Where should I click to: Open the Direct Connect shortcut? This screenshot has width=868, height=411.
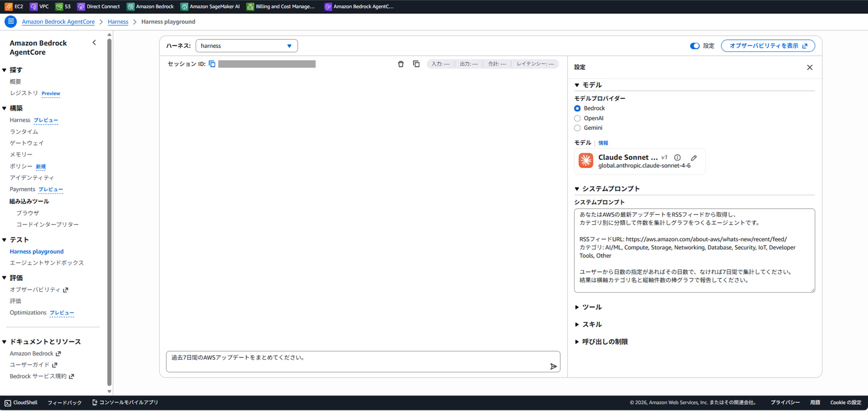click(98, 7)
